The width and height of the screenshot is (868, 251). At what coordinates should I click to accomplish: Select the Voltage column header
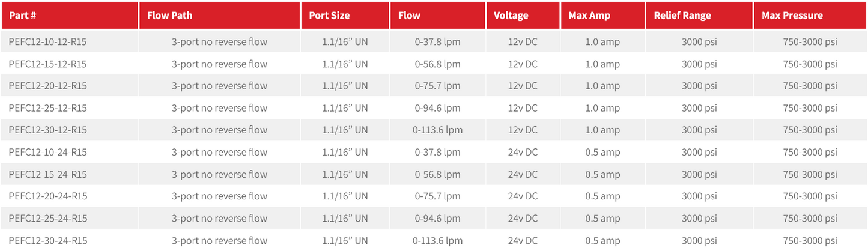pyautogui.click(x=511, y=15)
